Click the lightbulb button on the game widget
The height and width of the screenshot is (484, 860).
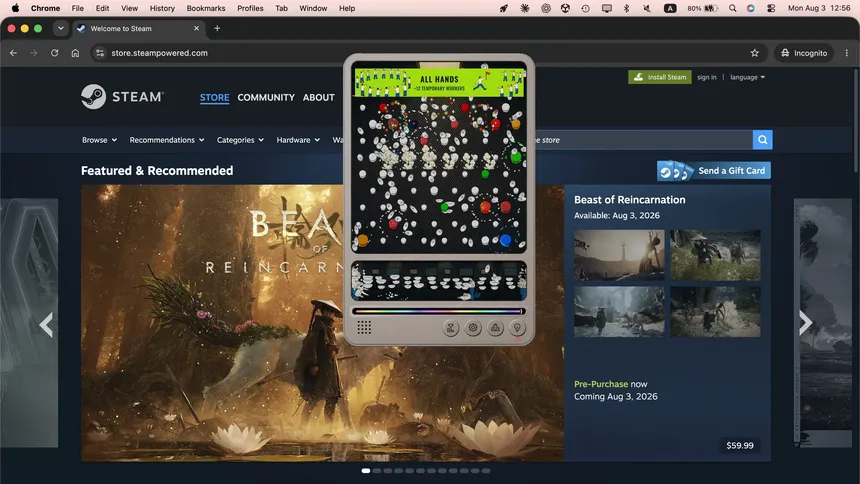[x=517, y=328]
